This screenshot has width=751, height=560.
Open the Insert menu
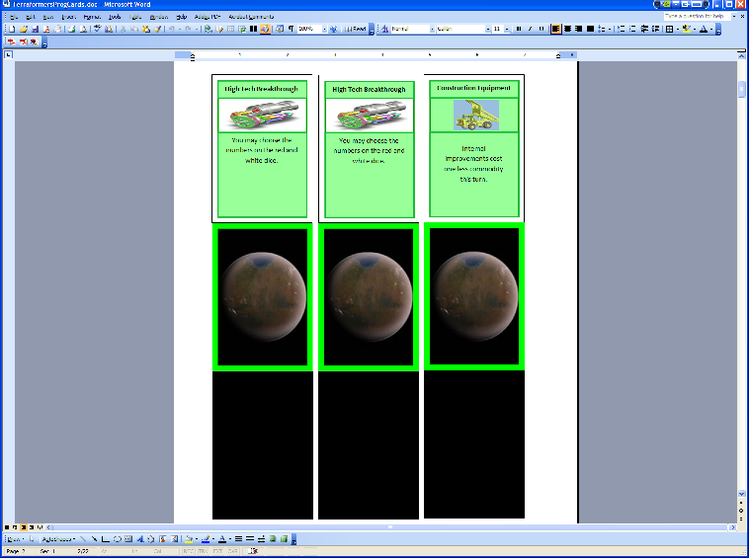pos(68,17)
